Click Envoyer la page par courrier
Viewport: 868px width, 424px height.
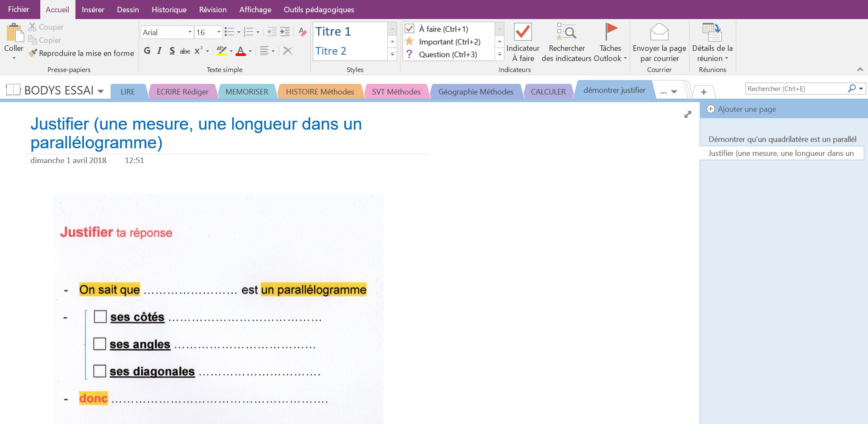coord(659,42)
